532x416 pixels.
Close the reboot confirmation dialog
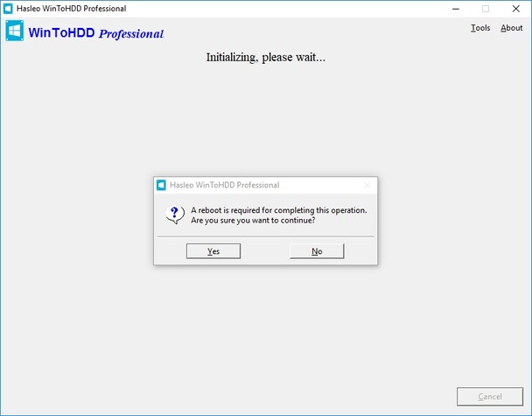tap(367, 185)
